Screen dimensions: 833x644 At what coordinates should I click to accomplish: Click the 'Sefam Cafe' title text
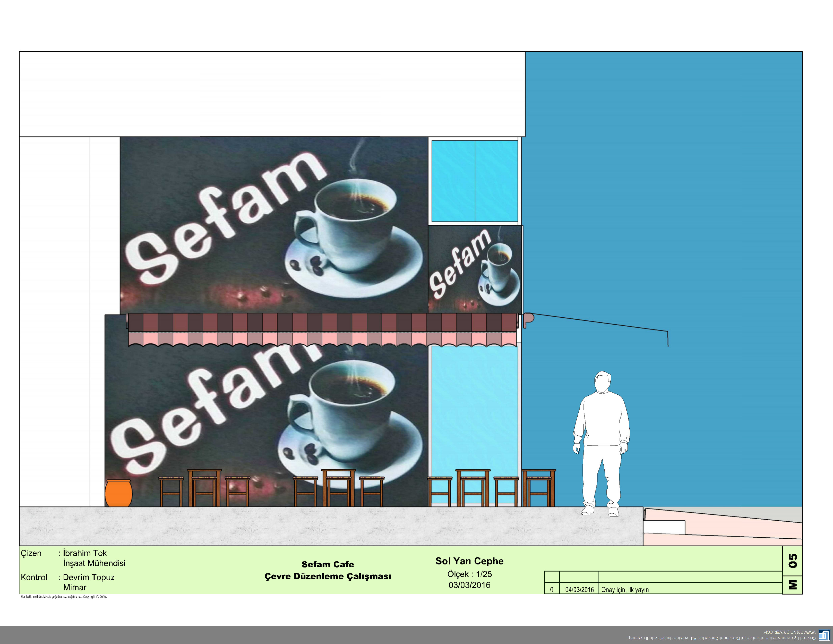point(328,564)
